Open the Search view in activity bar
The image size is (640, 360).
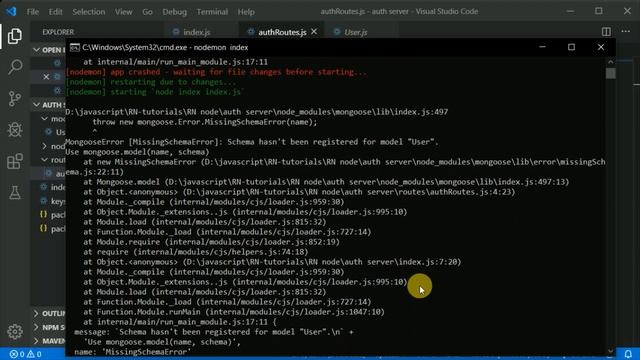click(15, 67)
